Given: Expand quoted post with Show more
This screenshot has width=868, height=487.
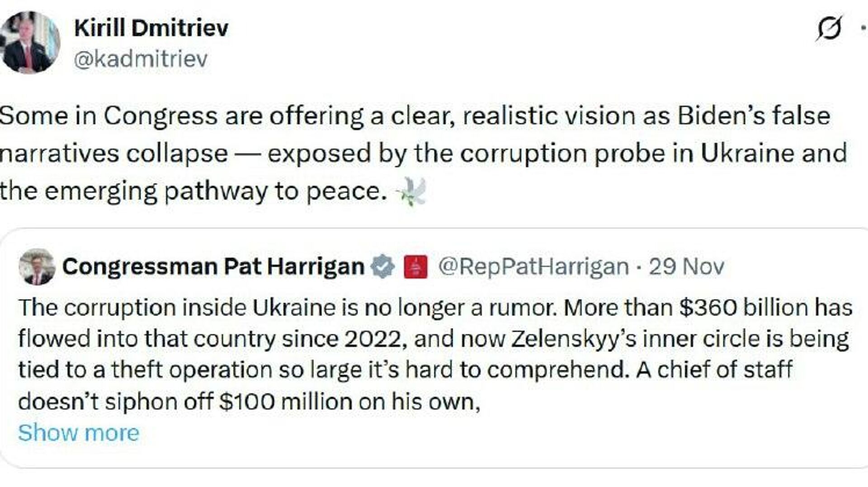Looking at the screenshot, I should pos(79,433).
